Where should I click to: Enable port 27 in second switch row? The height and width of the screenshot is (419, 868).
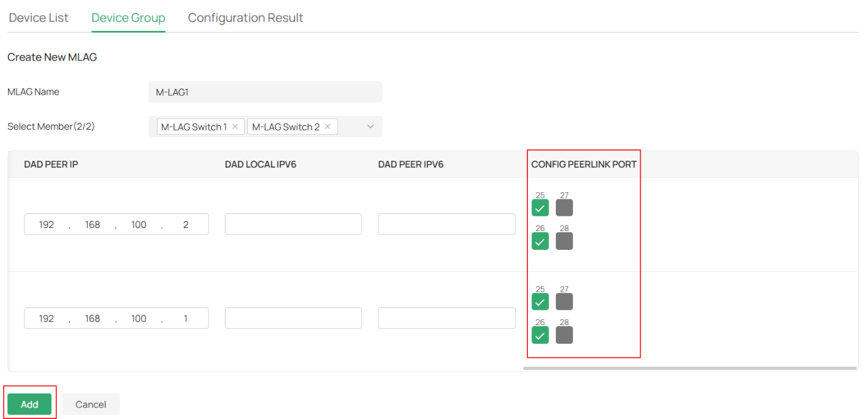click(564, 302)
